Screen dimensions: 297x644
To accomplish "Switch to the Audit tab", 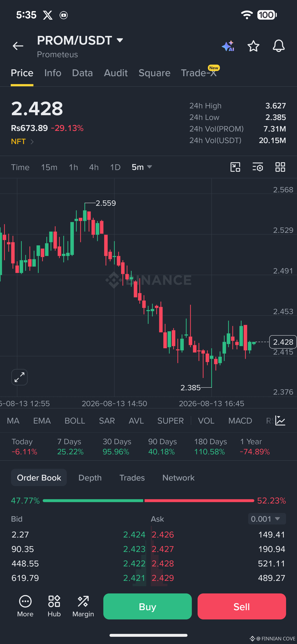I will 116,73.
